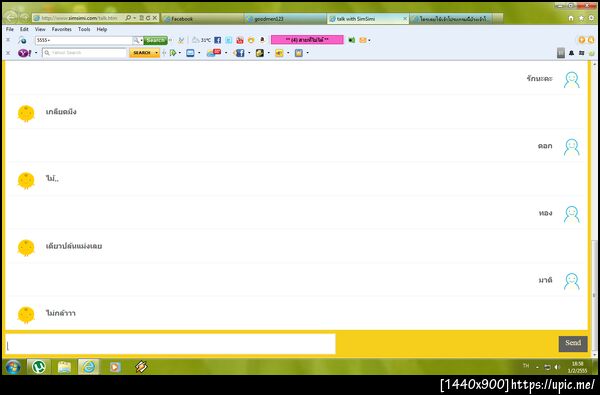Image resolution: width=600 pixels, height=395 pixels.
Task: Open the yellow SEARCH button dropdown arrow
Action: click(x=157, y=53)
